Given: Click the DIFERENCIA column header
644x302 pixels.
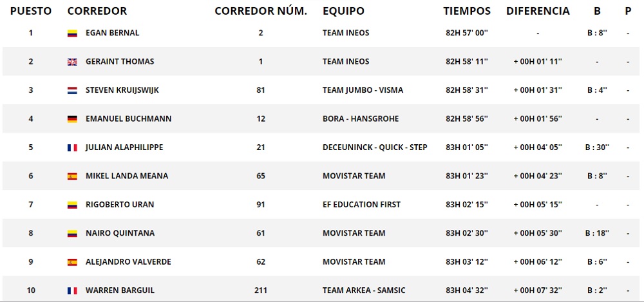Looking at the screenshot, I should [538, 11].
